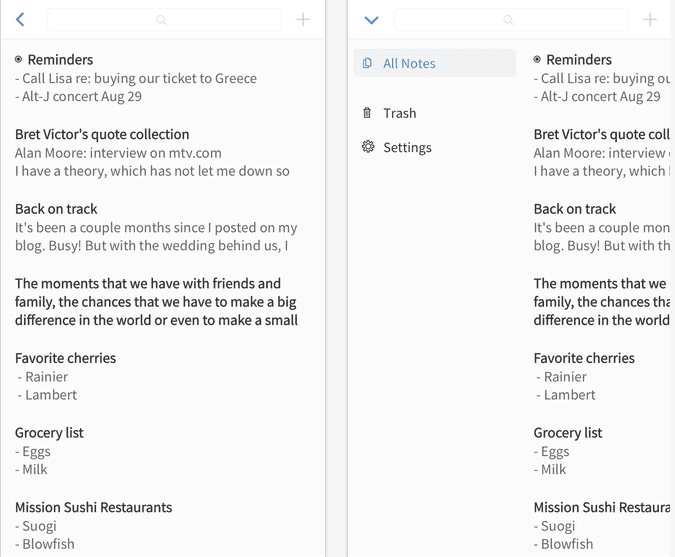Select 'Alan Moore: interview on mtv.com' line in left panel
Screen dimensions: 675x557
point(118,153)
